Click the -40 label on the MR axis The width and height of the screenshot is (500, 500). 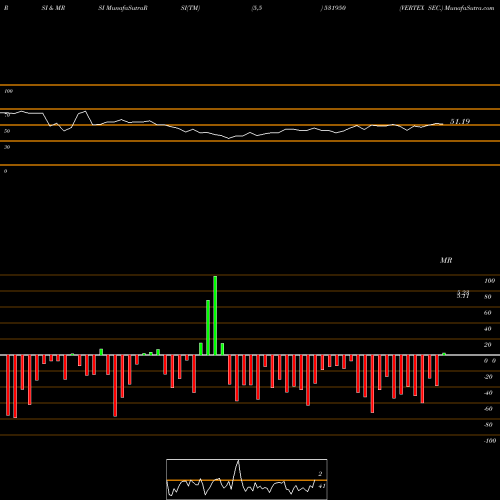[488, 393]
